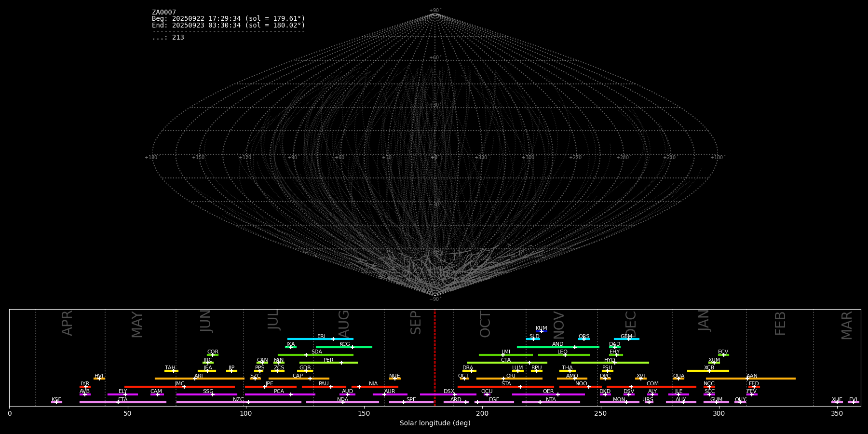
Task: Click the yellow XCB shower bar
Action: pyautogui.click(x=708, y=371)
